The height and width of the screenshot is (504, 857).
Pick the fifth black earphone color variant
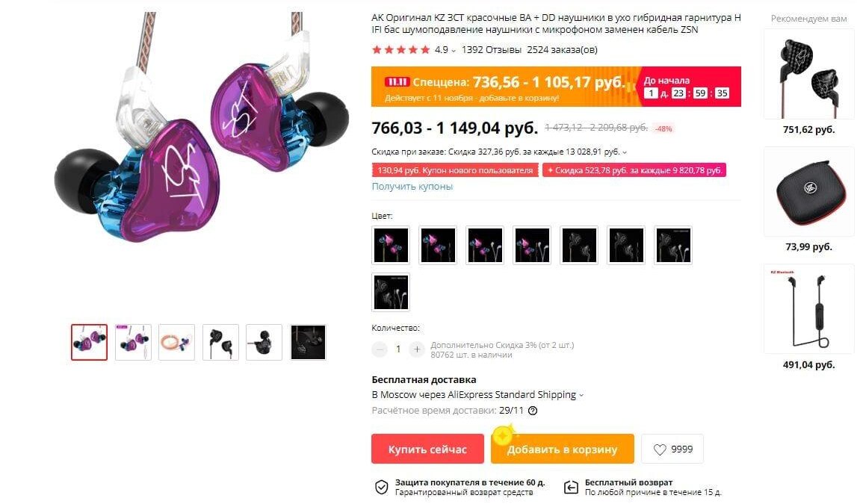(x=579, y=245)
